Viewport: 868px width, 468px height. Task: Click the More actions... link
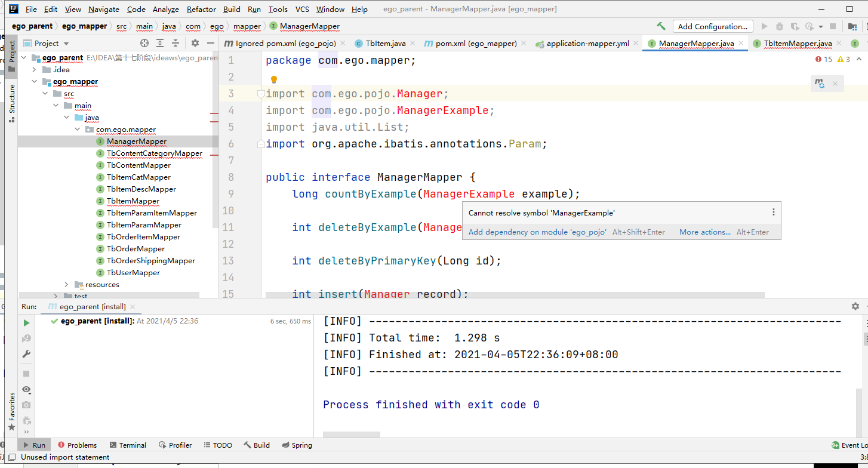click(705, 232)
